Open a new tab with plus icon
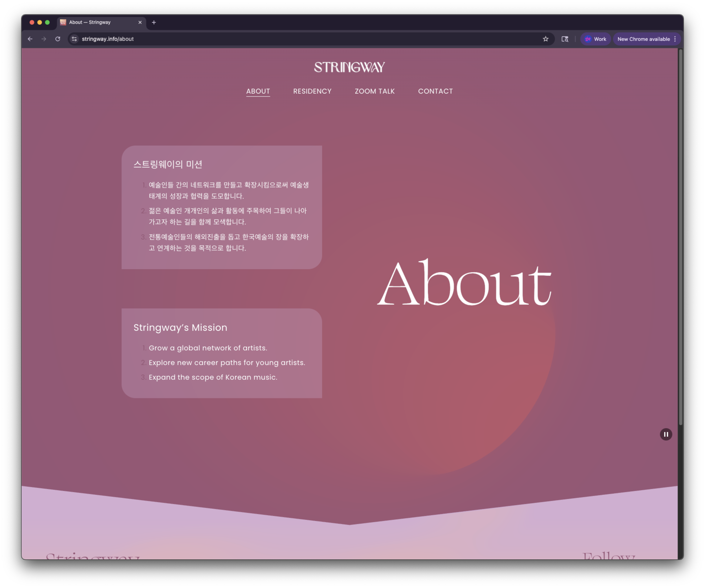The image size is (705, 588). pos(154,23)
